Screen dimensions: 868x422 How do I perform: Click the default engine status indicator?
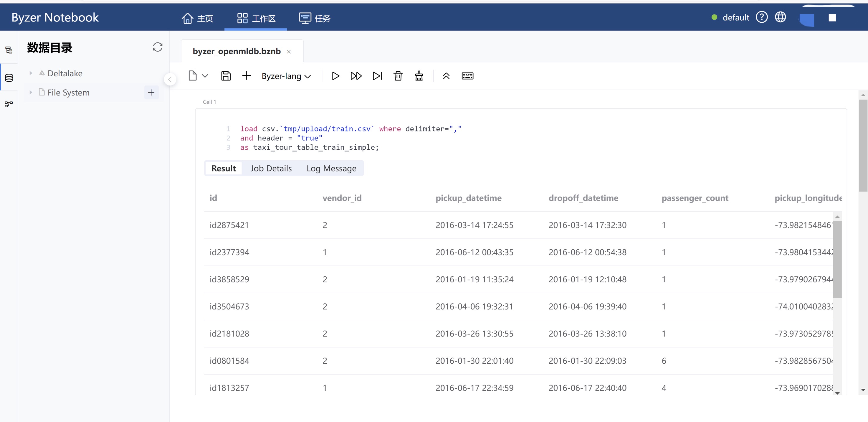click(x=730, y=17)
